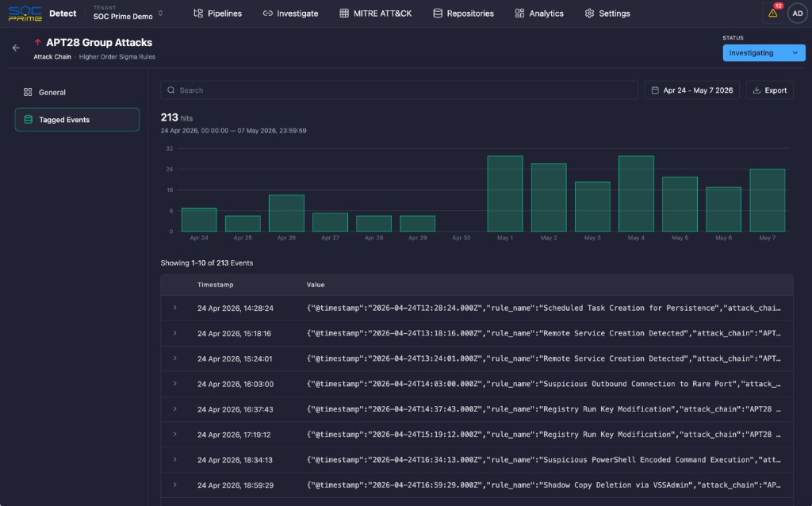Expand the 17:19:12 Registry Run Key row
This screenshot has width=812, height=506.
[x=175, y=434]
